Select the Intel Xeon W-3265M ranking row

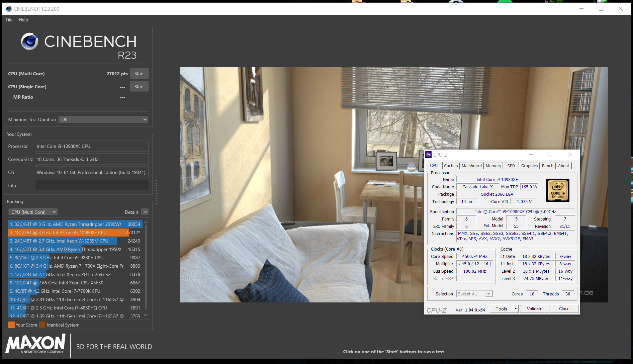click(x=75, y=241)
